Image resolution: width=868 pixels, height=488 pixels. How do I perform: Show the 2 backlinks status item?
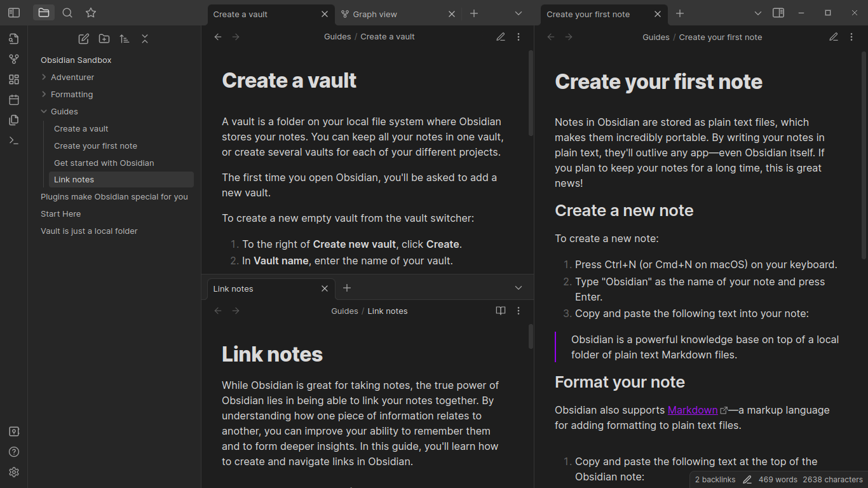coord(715,480)
